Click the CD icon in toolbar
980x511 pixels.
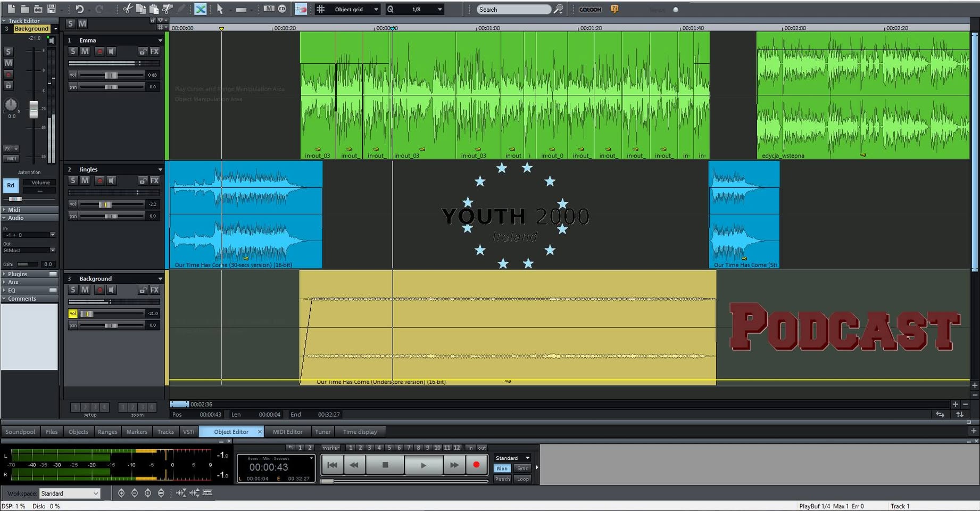(282, 9)
